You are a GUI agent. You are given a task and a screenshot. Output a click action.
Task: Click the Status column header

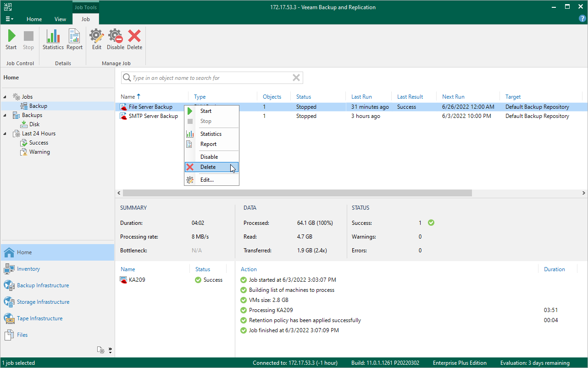(x=304, y=97)
